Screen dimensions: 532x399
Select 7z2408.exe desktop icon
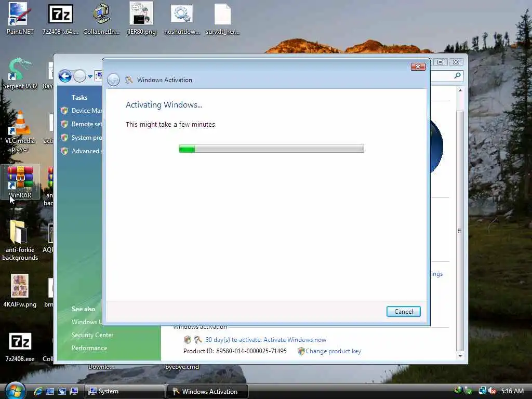(20, 347)
